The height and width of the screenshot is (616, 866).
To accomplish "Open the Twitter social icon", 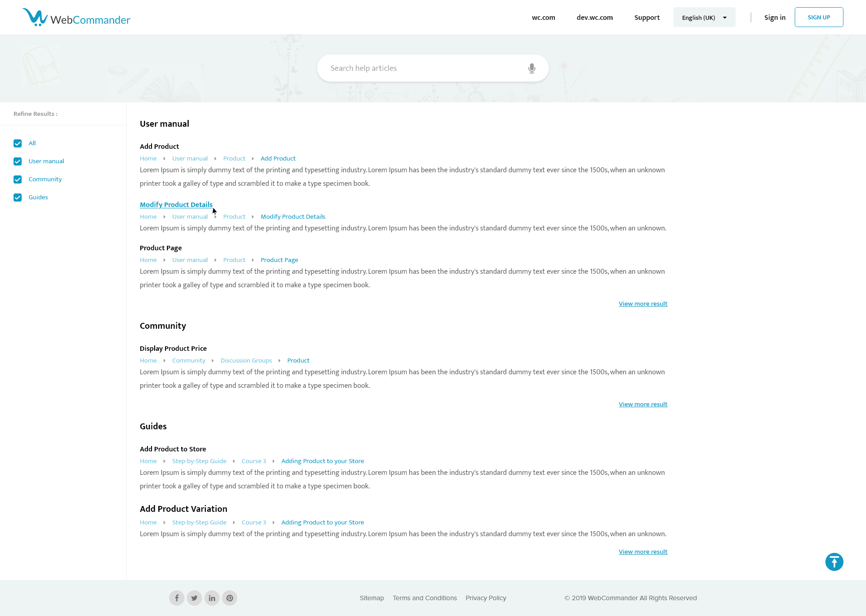I will point(194,598).
